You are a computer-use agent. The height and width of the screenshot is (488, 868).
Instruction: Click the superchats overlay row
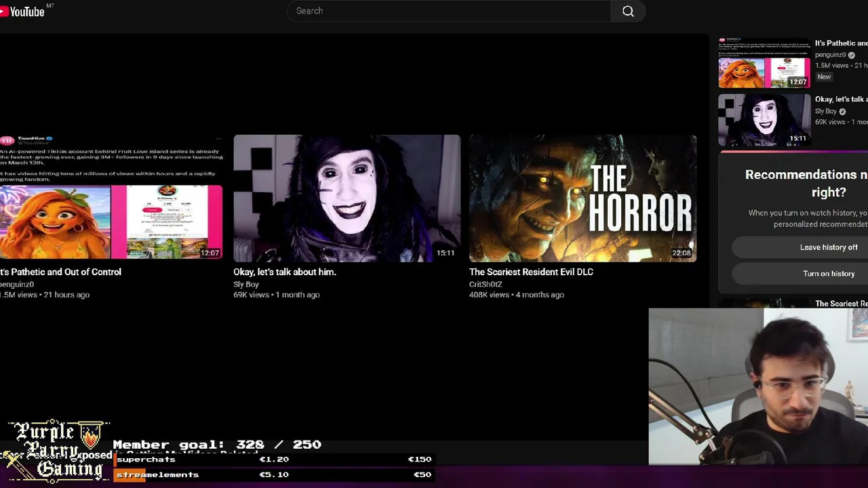[273, 460]
